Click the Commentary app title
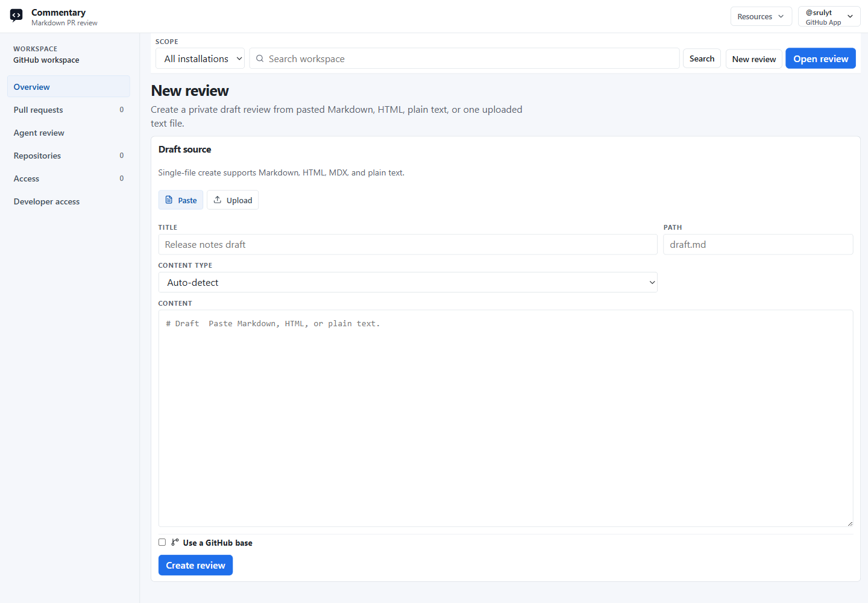Image resolution: width=868 pixels, height=603 pixels. point(58,12)
